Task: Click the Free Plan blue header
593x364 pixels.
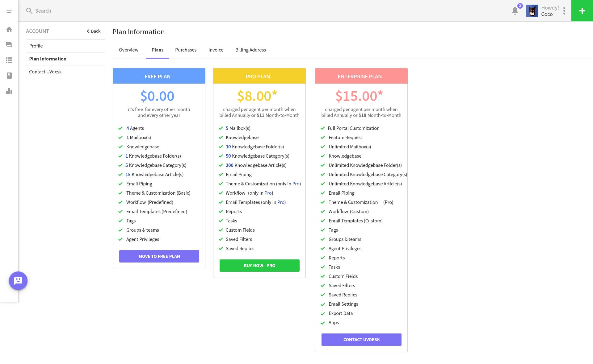Action: 159,76
